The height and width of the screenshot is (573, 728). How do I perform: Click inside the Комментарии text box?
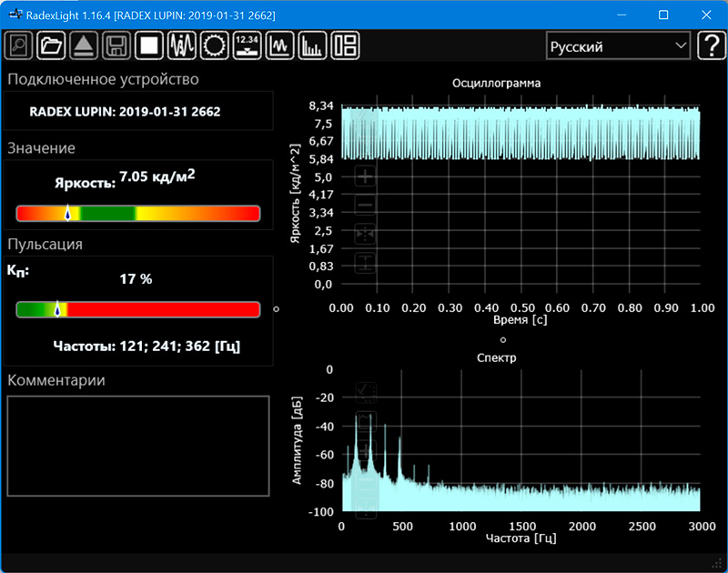pyautogui.click(x=138, y=446)
